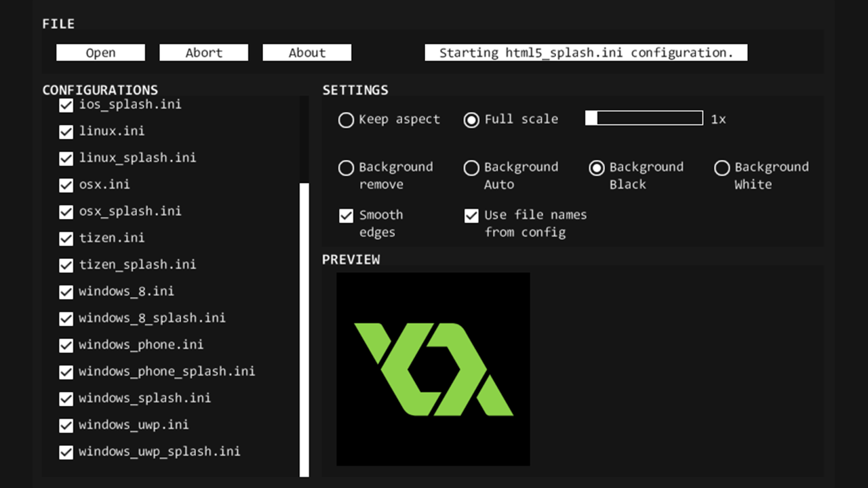The image size is (868, 488).
Task: Uncheck windows_phone.ini
Action: (x=66, y=346)
